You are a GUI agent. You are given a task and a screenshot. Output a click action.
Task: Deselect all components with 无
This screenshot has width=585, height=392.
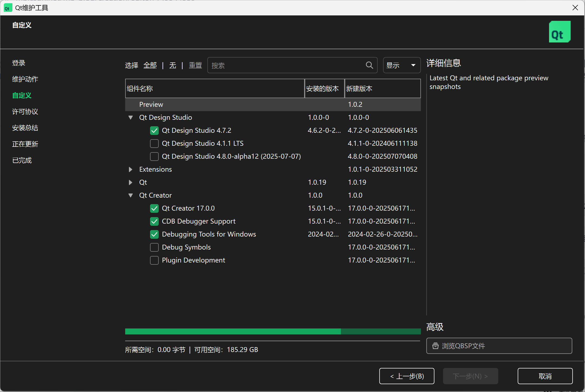coord(172,65)
